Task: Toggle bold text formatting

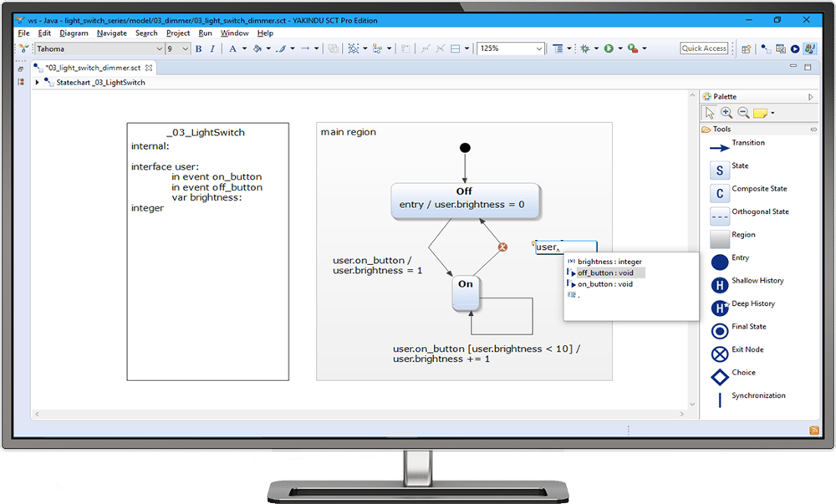Action: coord(199,49)
